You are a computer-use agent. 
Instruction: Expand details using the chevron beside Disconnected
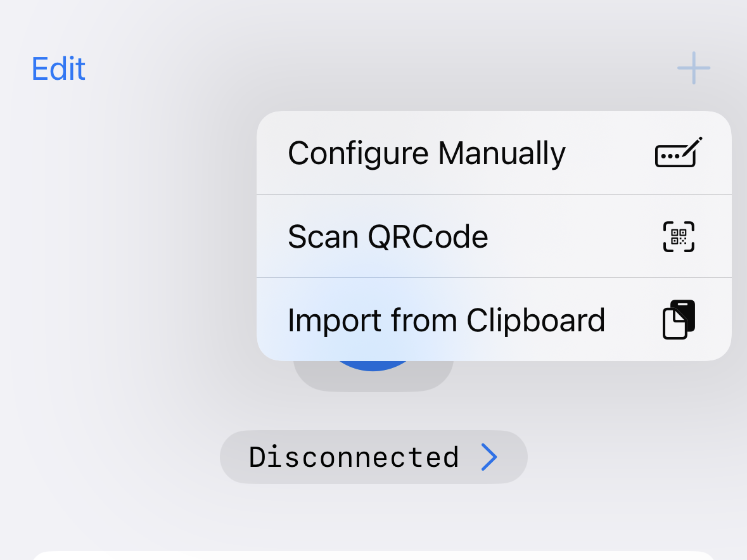click(x=488, y=457)
